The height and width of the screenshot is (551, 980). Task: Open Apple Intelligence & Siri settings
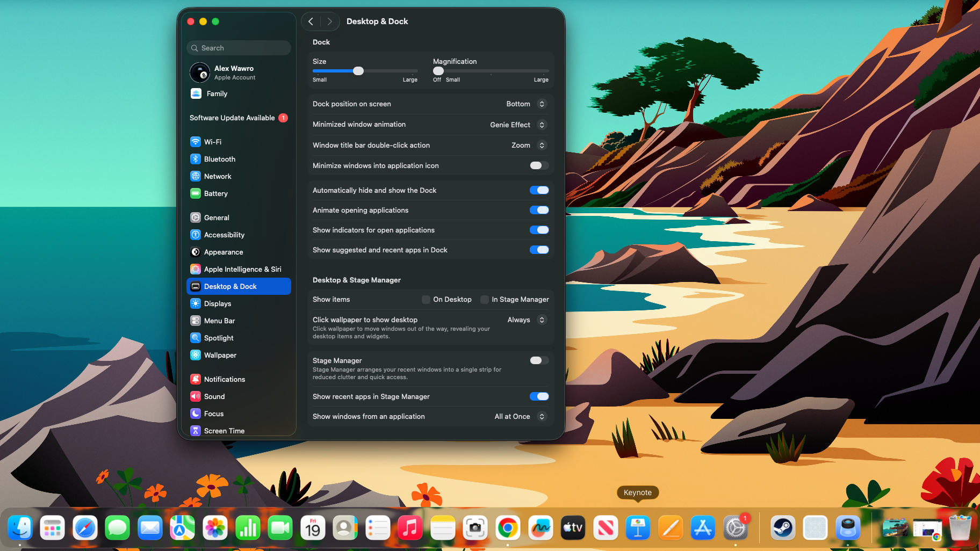point(243,269)
